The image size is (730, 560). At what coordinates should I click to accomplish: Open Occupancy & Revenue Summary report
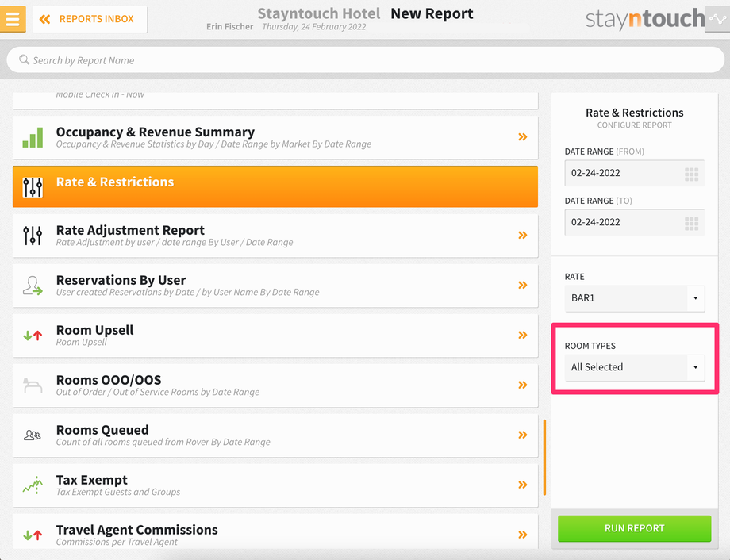pyautogui.click(x=275, y=137)
